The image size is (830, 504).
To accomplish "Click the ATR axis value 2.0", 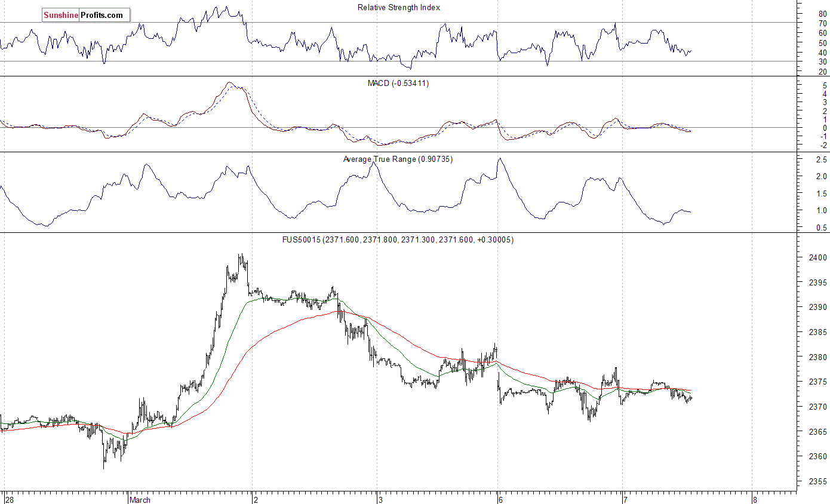I will pos(821,176).
